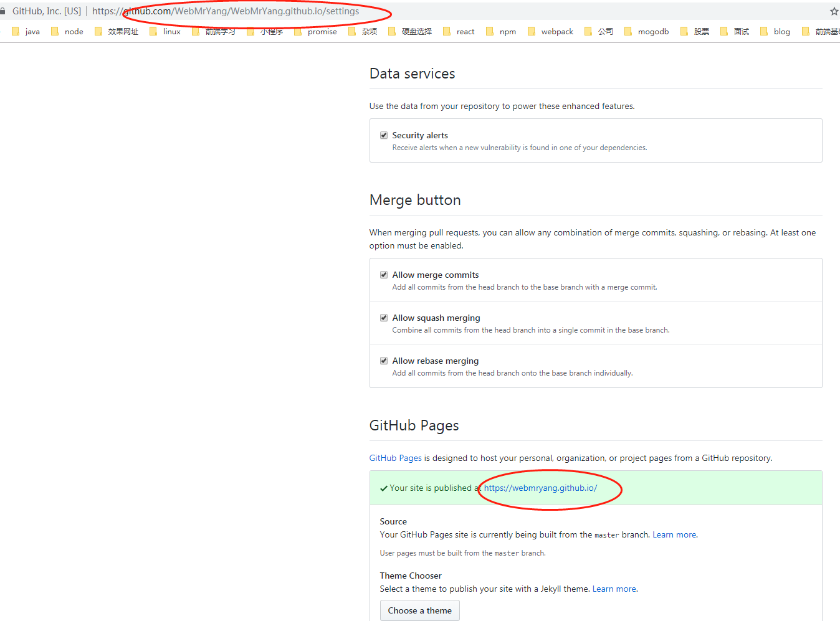This screenshot has width=840, height=621.
Task: Open the published site link webmryang.github.io
Action: point(540,488)
